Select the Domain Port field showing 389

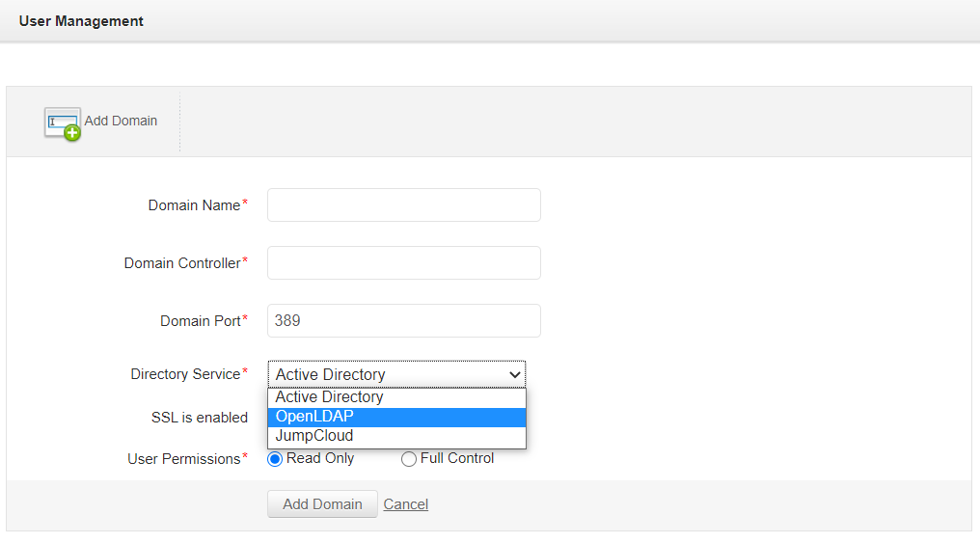coord(403,321)
